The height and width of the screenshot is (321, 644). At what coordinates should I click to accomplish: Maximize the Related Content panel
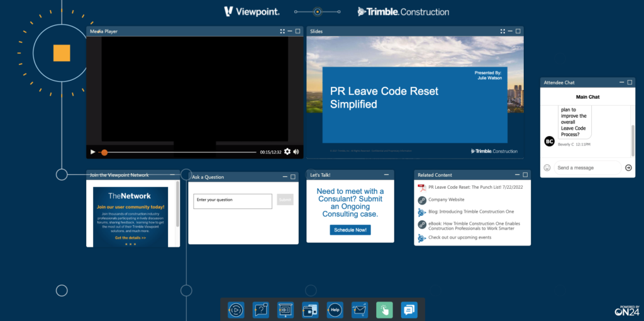pos(525,175)
